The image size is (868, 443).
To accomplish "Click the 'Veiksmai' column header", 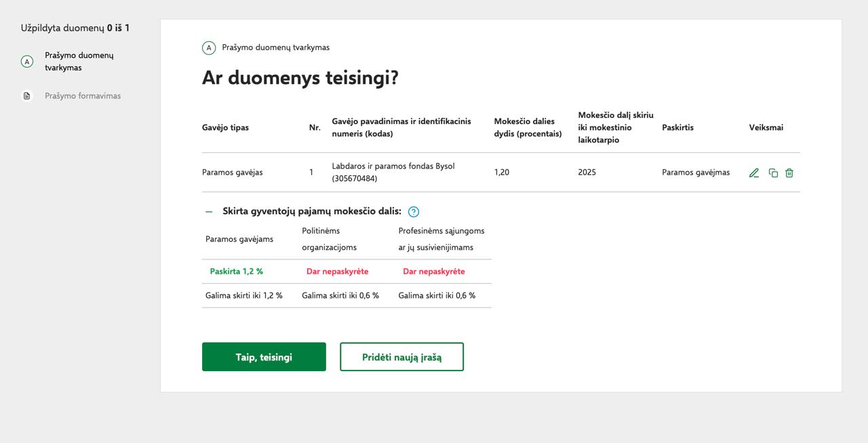I will [766, 127].
